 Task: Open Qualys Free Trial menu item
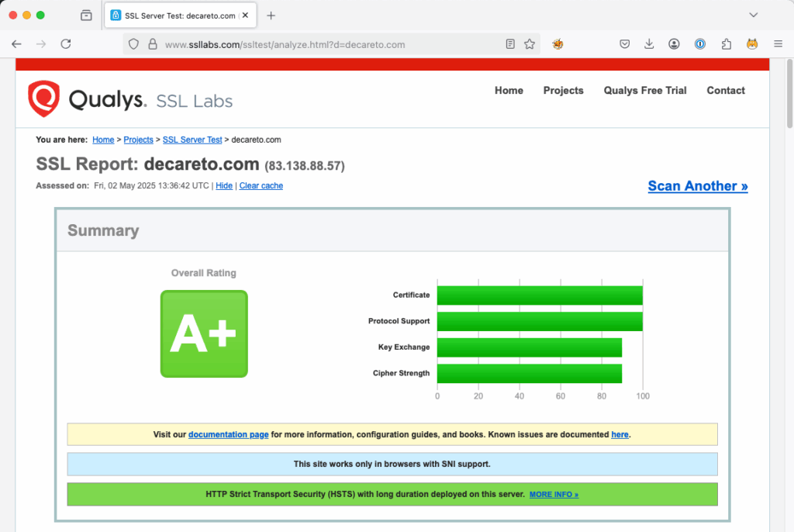(x=644, y=90)
